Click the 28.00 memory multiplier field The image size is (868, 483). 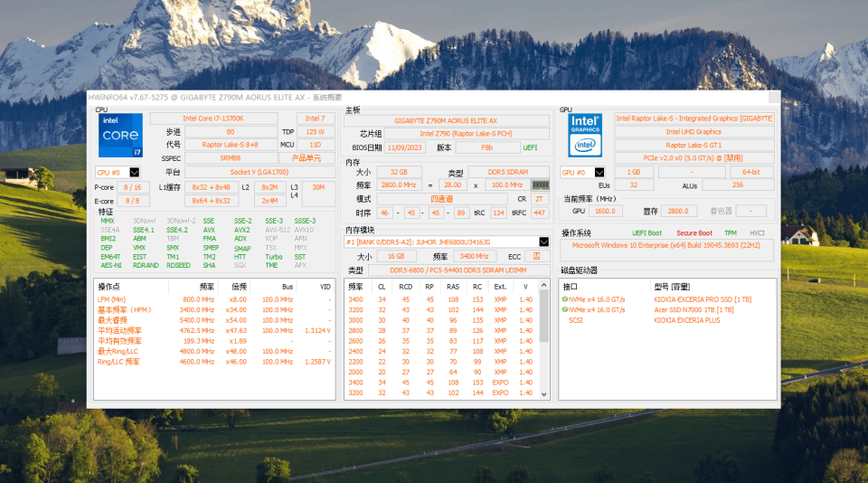point(452,185)
